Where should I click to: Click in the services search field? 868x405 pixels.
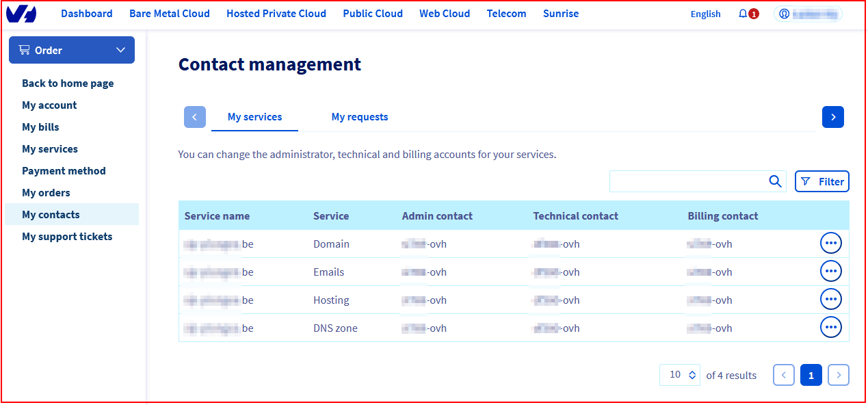(x=687, y=181)
